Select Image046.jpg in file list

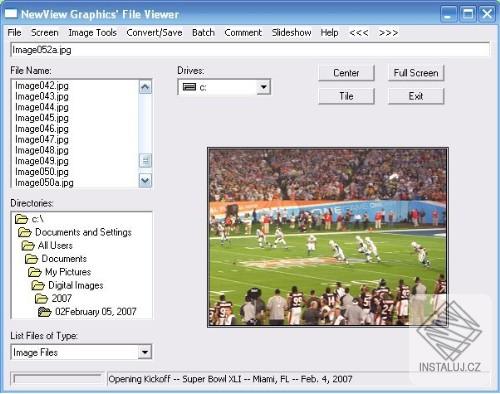coord(42,129)
